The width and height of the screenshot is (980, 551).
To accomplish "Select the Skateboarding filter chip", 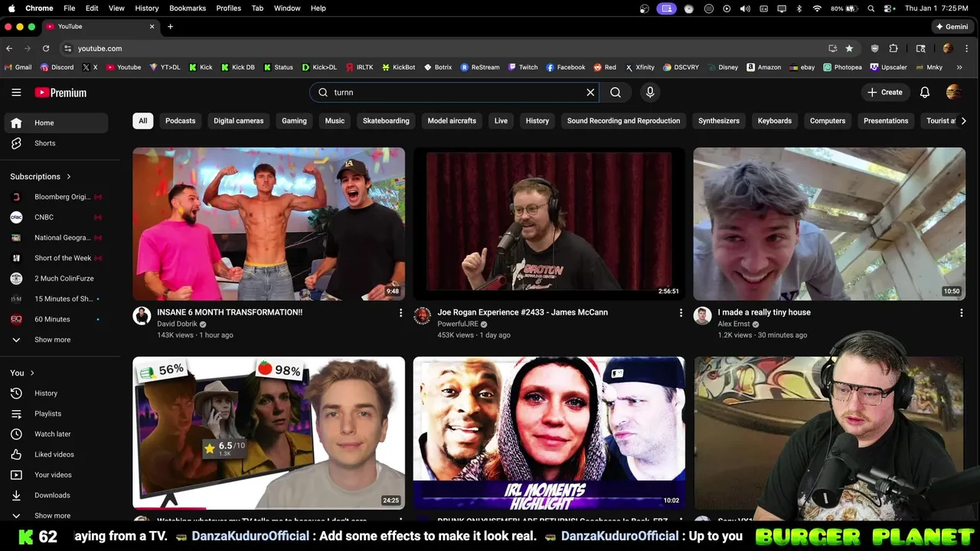I will (x=386, y=121).
